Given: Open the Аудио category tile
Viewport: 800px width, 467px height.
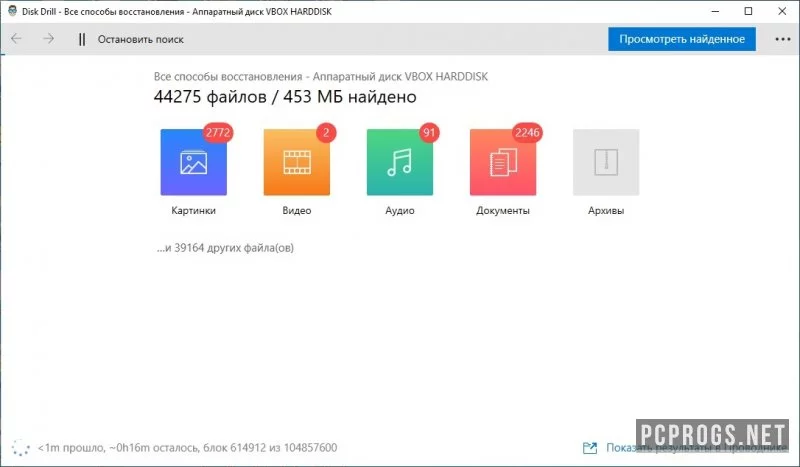Looking at the screenshot, I should [399, 162].
